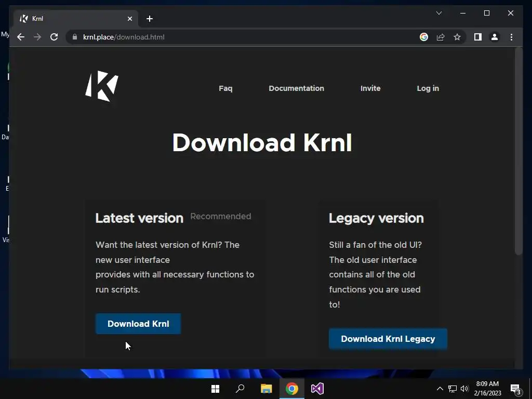This screenshot has width=532, height=399.
Task: Click the Krnl logo on the page
Action: (102, 86)
